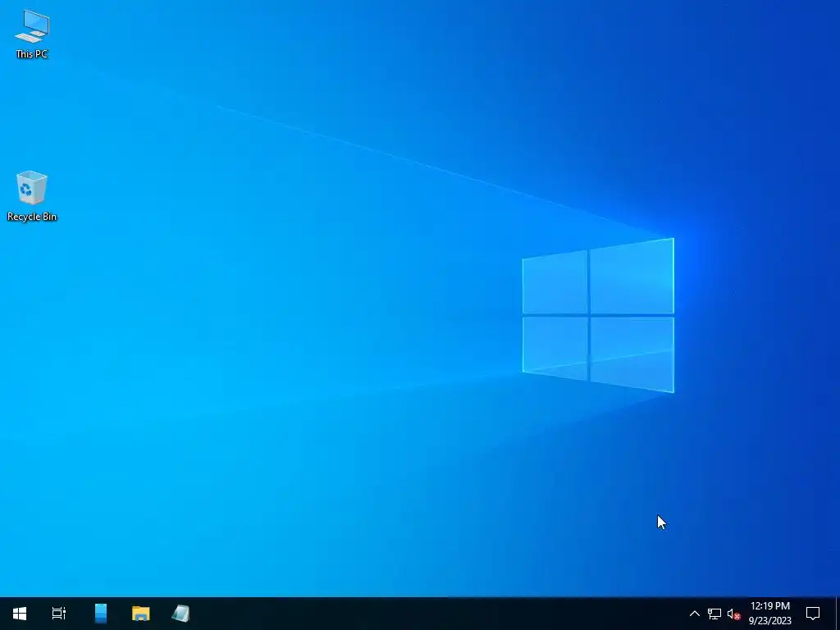Open Task View from the taskbar
Screen dimensions: 840x630
59,614
